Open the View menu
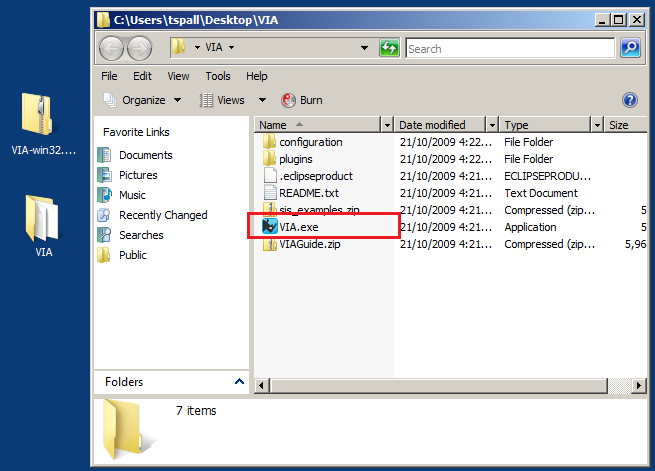This screenshot has height=471, width=655. pyautogui.click(x=178, y=76)
